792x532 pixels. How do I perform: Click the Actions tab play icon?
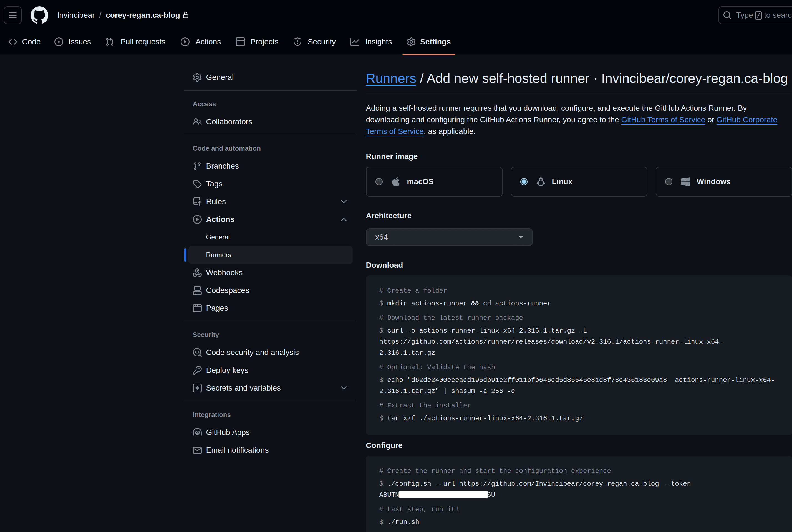coord(185,42)
